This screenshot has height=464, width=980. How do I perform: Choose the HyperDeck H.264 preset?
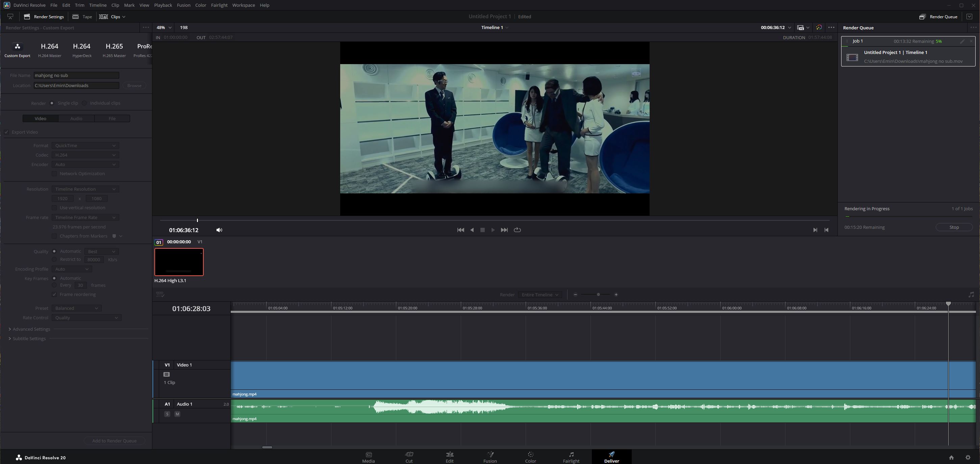pyautogui.click(x=82, y=50)
